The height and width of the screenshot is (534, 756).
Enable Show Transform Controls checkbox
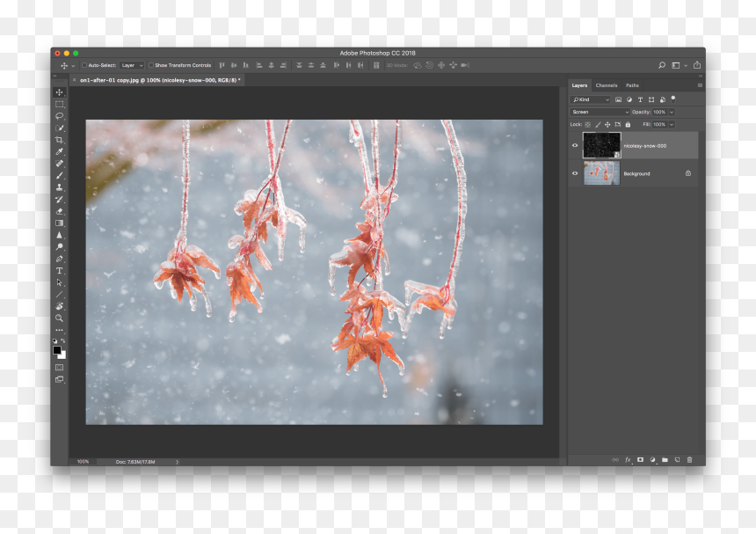pos(151,65)
